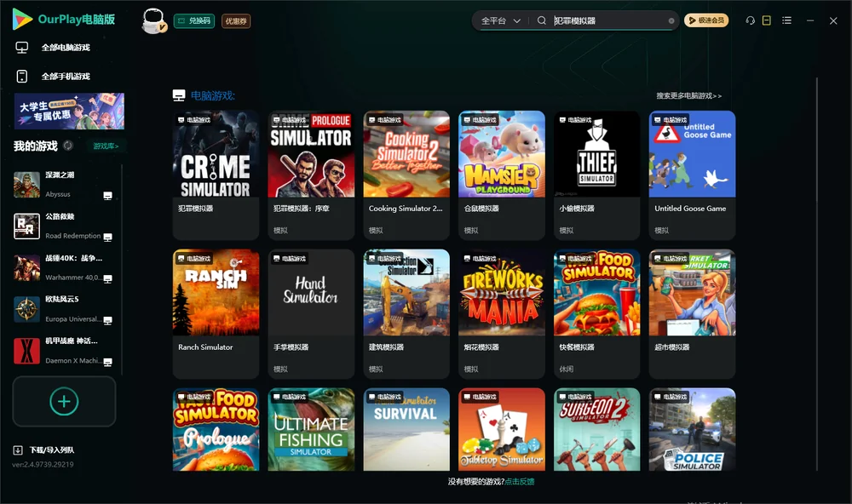Open the Fast Food Simulator Prologue card
Viewport: 852px width, 504px height.
click(216, 429)
